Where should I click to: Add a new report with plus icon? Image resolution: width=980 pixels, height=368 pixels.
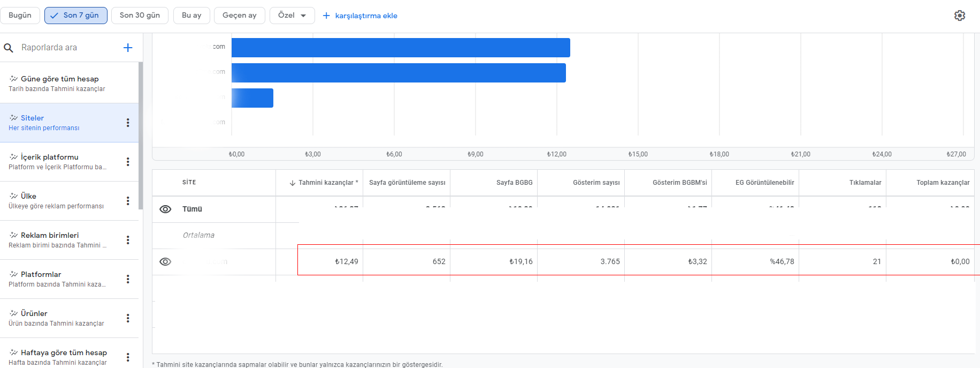(x=128, y=48)
